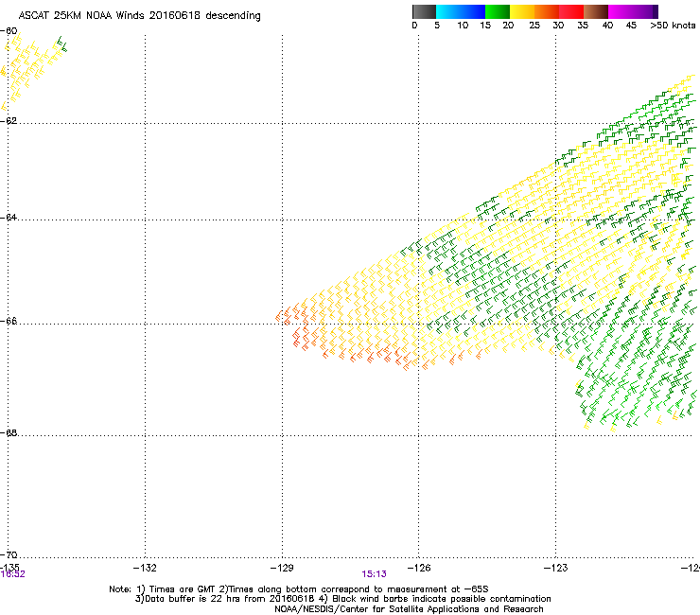The image size is (700, 615).
Task: Click the orange 25-30 knots color band
Action: 547,11
